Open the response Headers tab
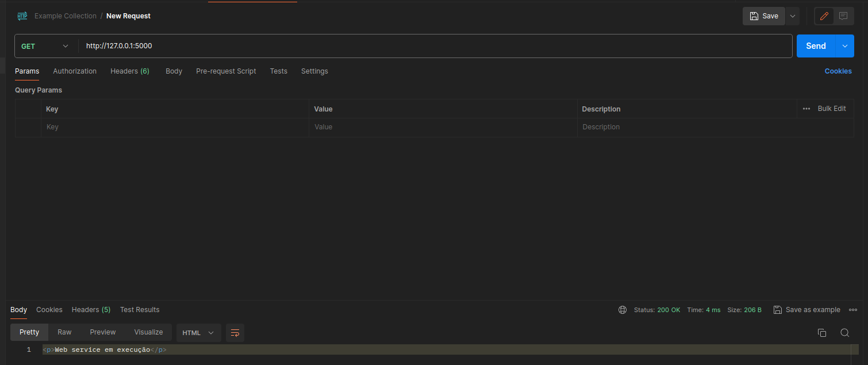 point(91,310)
